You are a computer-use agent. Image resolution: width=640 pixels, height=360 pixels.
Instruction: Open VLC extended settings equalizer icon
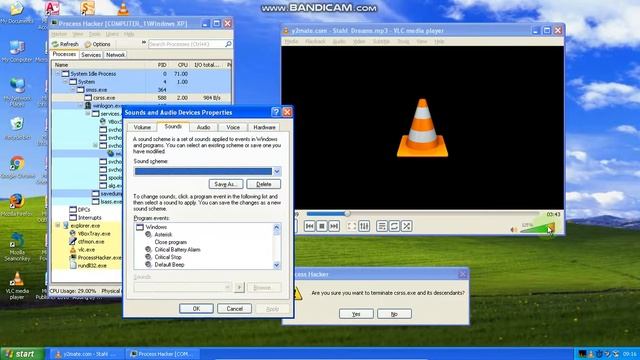[x=364, y=226]
